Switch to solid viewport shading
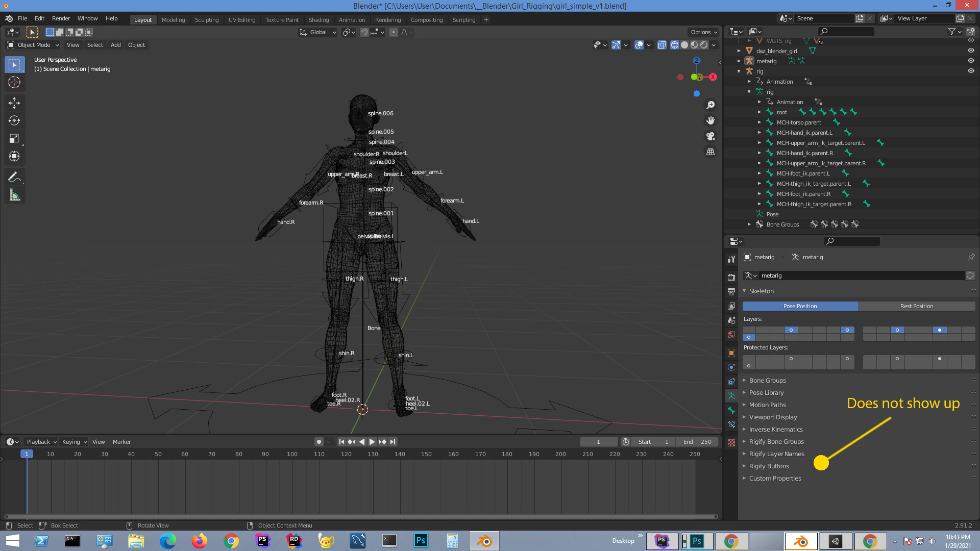980x551 pixels. pos(684,45)
